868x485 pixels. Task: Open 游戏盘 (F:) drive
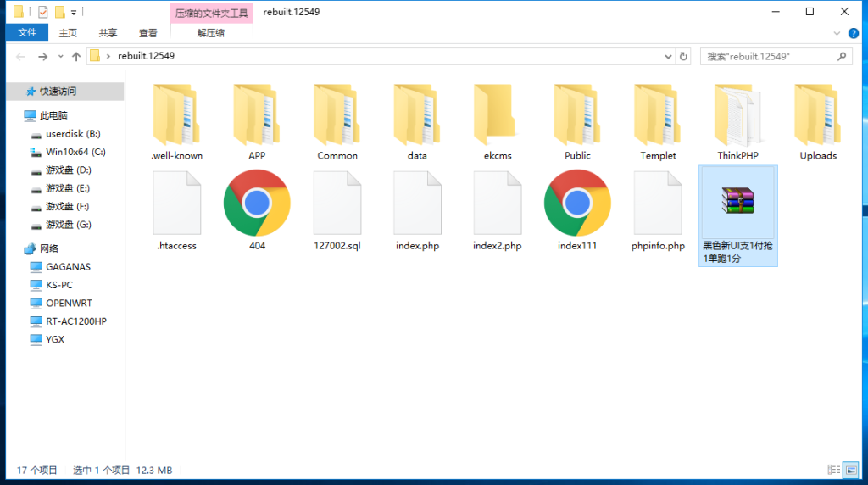tap(68, 207)
